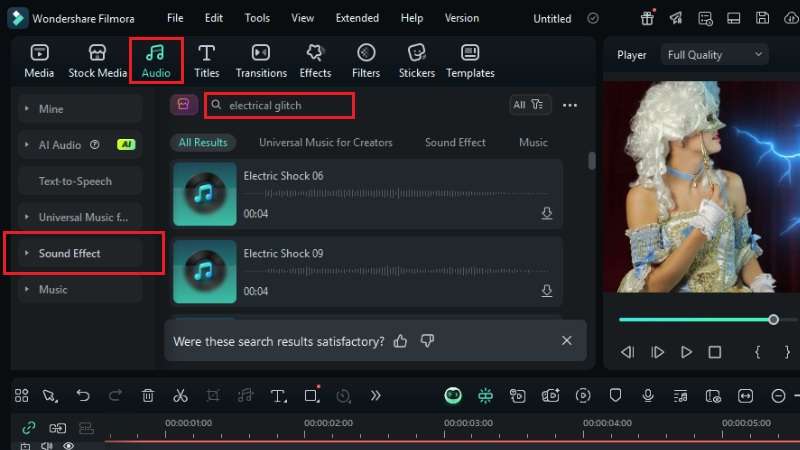Screen dimensions: 800x450
Task: Stop playback in the player
Action: [715, 352]
